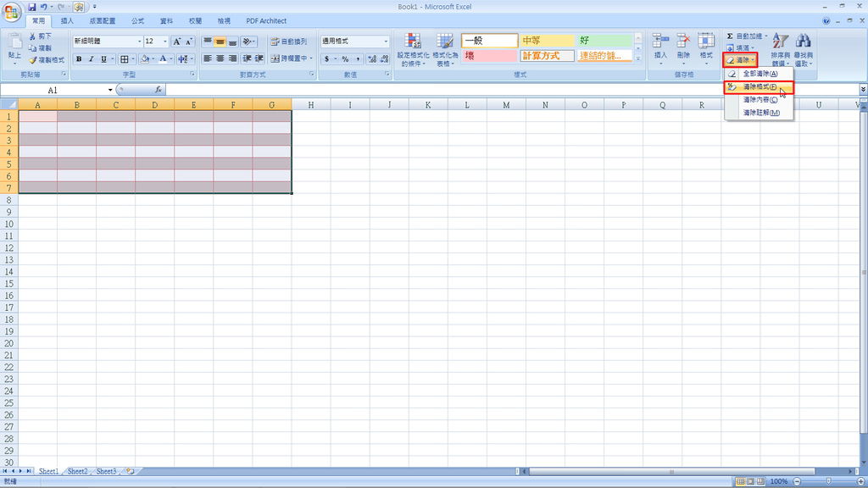
Task: Click the insert function fx icon
Action: pyautogui.click(x=158, y=90)
